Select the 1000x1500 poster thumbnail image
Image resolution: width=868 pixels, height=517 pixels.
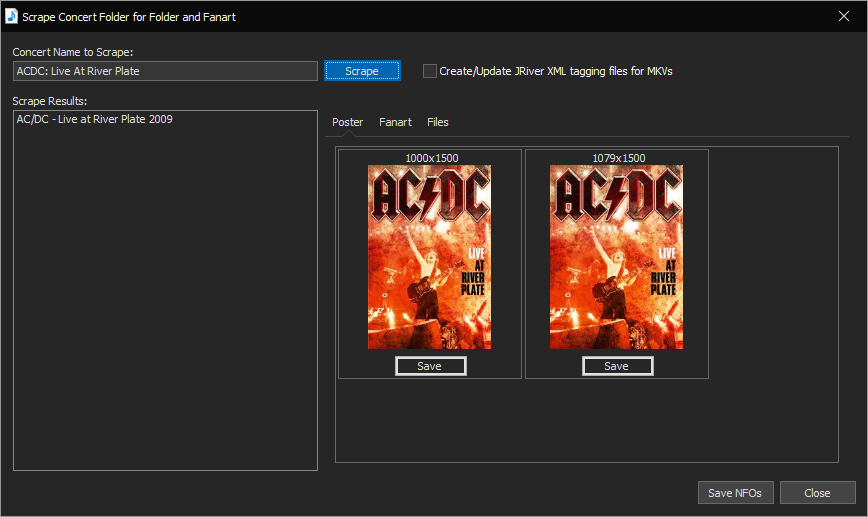coord(429,257)
